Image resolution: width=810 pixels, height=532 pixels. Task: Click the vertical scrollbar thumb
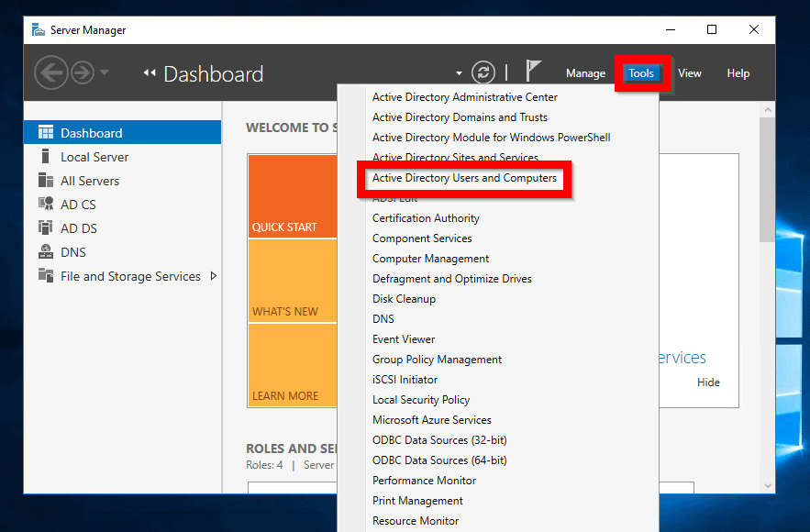(x=768, y=179)
